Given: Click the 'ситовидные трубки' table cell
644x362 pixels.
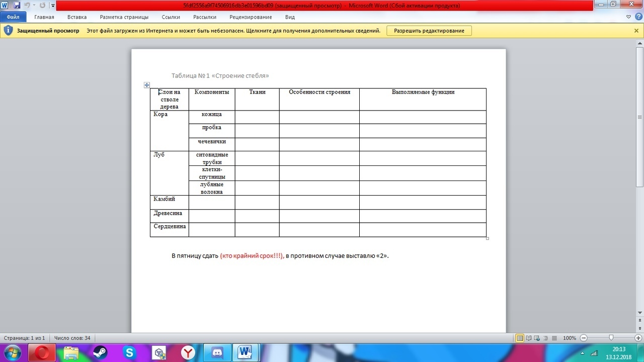Looking at the screenshot, I should [212, 158].
